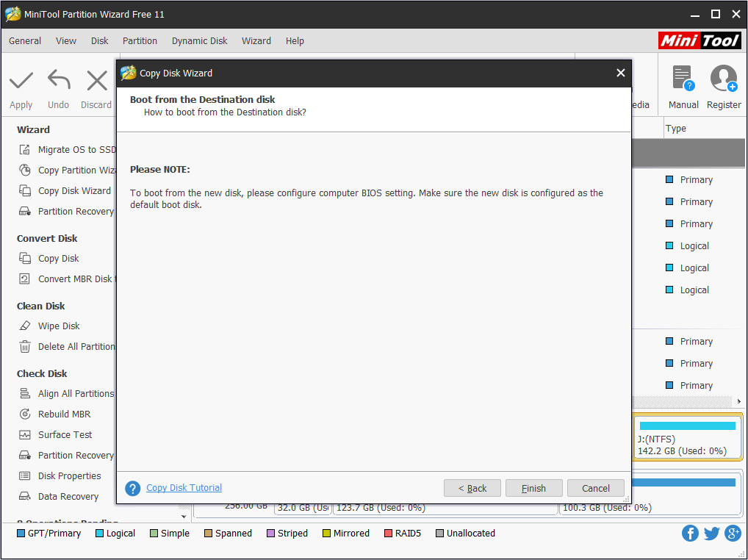Run Surface Test from sidebar
Image resolution: width=748 pixels, height=560 pixels.
55,435
